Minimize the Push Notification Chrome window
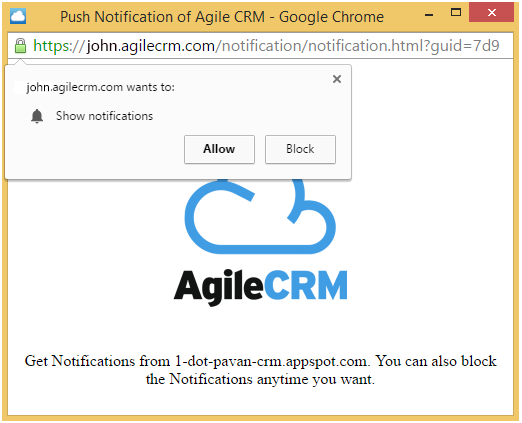 click(429, 15)
